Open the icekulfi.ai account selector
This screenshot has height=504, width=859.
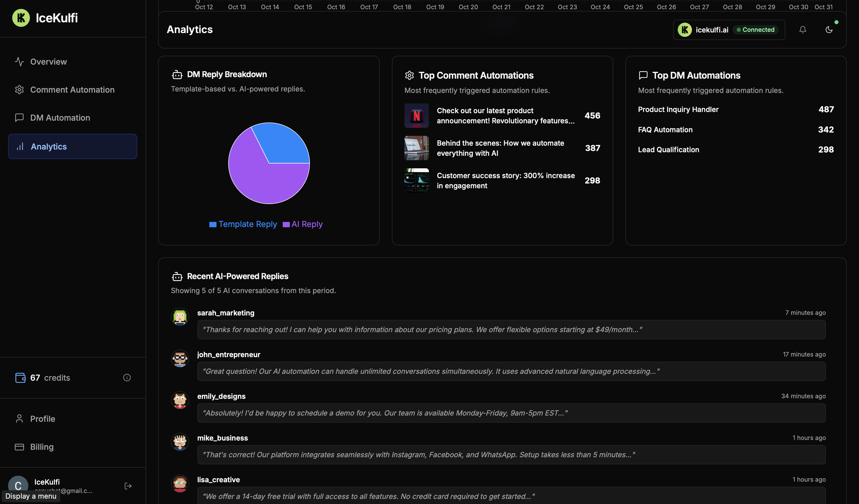pyautogui.click(x=712, y=29)
